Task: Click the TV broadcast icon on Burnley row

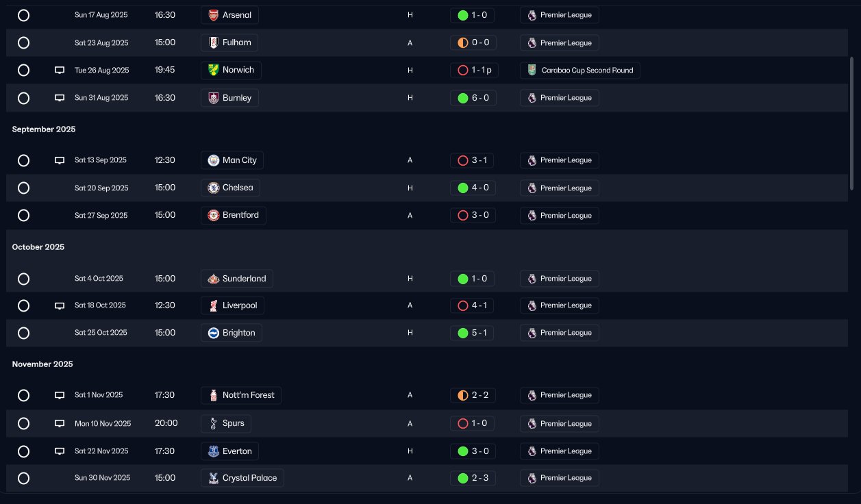Action: (x=60, y=98)
